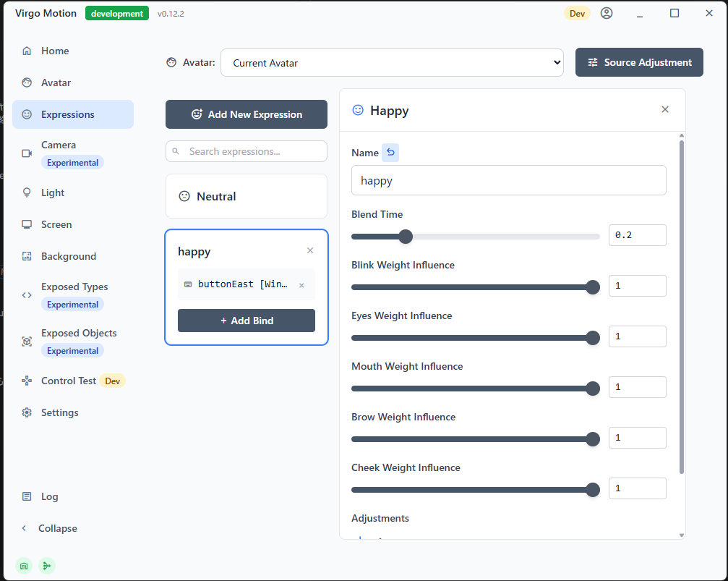The width and height of the screenshot is (728, 581).
Task: Close the Happy expression panel
Action: click(x=665, y=110)
